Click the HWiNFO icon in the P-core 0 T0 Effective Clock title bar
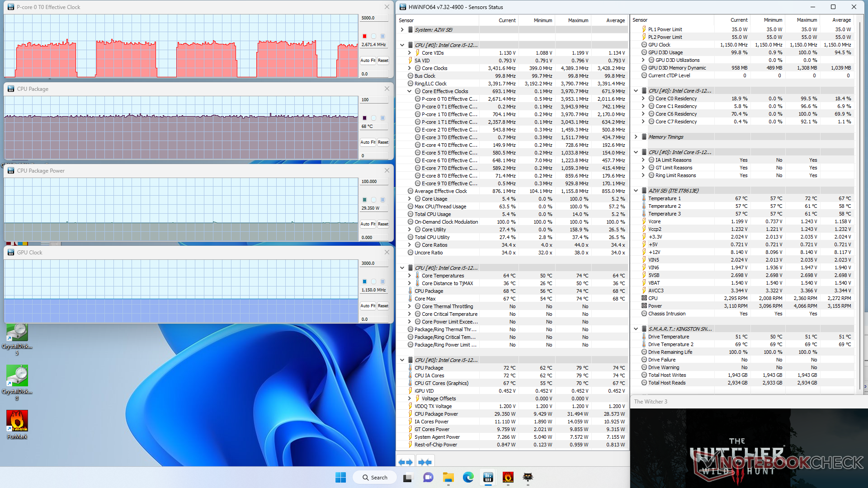 [11, 7]
